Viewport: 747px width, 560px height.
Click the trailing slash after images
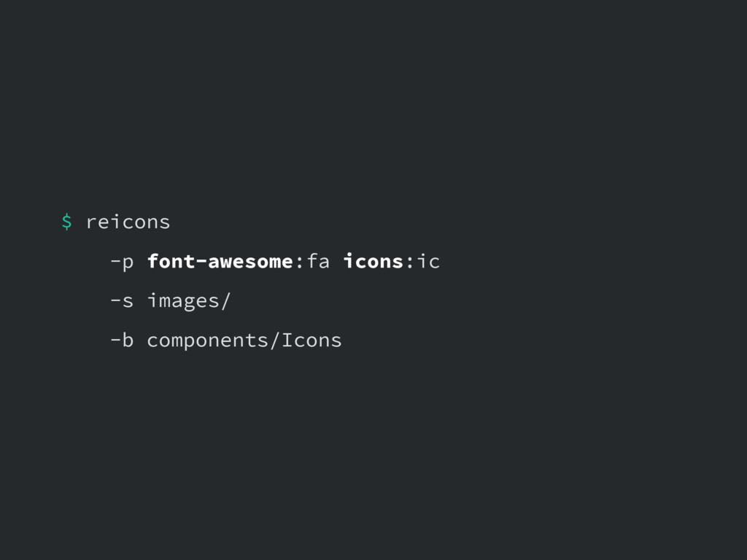click(226, 301)
